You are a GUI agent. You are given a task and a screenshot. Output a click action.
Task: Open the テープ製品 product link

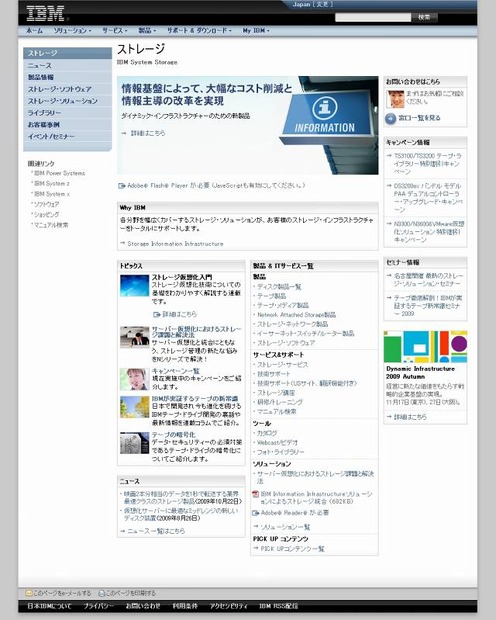(271, 296)
